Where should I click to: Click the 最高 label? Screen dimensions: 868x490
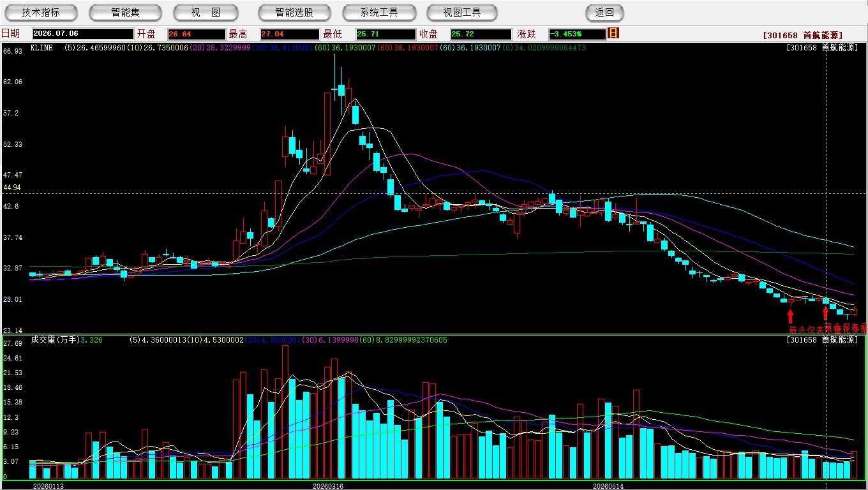tap(238, 34)
